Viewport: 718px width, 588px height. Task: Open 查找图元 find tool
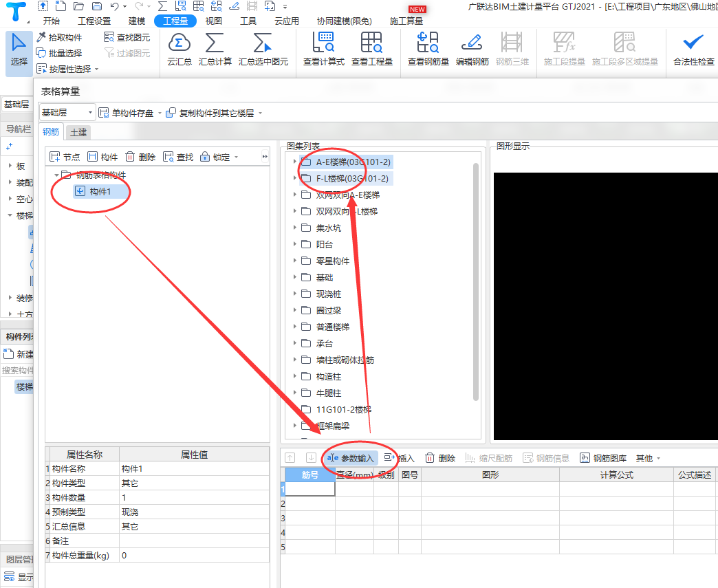click(x=127, y=38)
